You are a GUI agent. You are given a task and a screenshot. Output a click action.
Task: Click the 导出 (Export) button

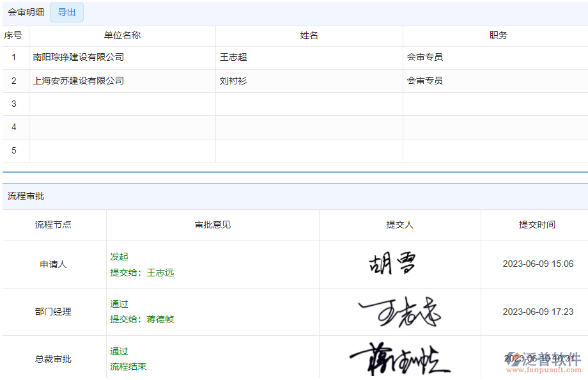tap(66, 12)
